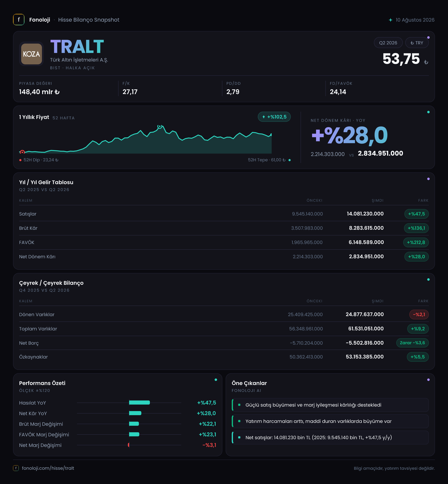This screenshot has height=484, width=448.
Task: Click the KOZA company logo
Action: tap(32, 54)
